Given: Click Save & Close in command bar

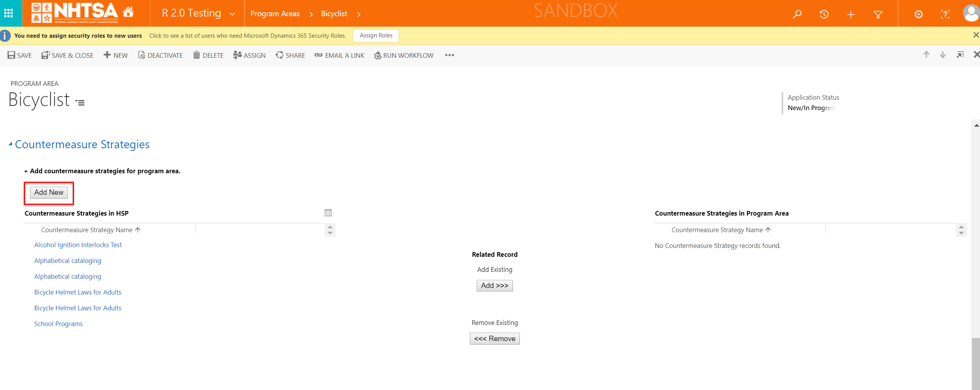Looking at the screenshot, I should (67, 55).
